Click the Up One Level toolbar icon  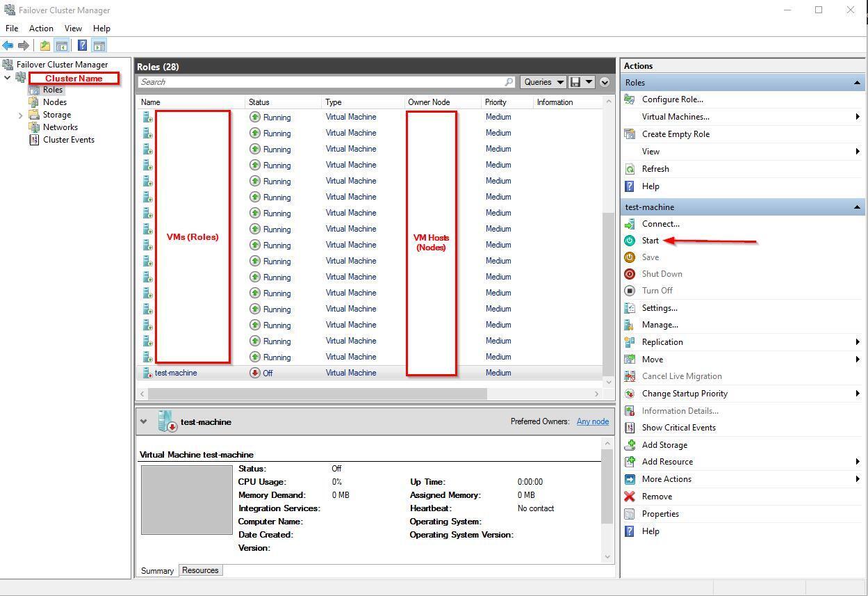[x=44, y=46]
